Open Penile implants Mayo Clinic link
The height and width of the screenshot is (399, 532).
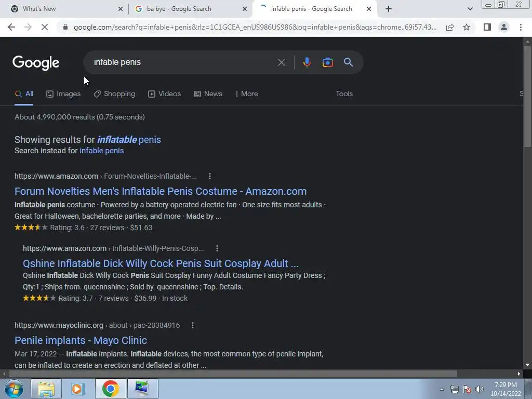(81, 340)
